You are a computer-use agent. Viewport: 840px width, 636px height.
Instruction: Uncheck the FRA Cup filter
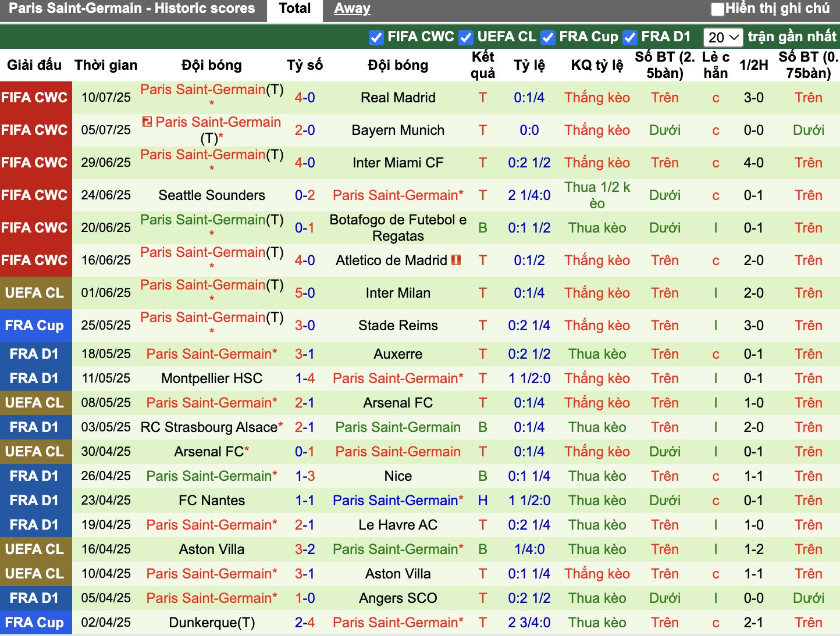547,37
